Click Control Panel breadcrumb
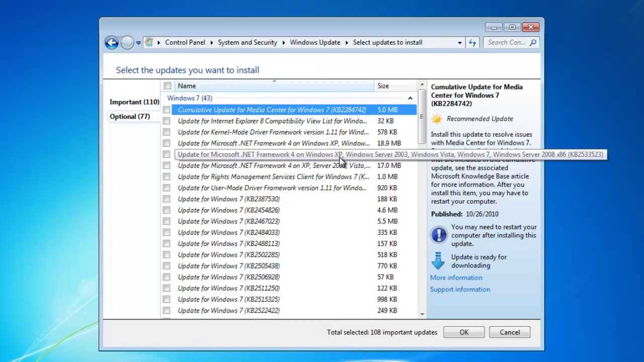Image resolution: width=644 pixels, height=362 pixels. [x=185, y=42]
